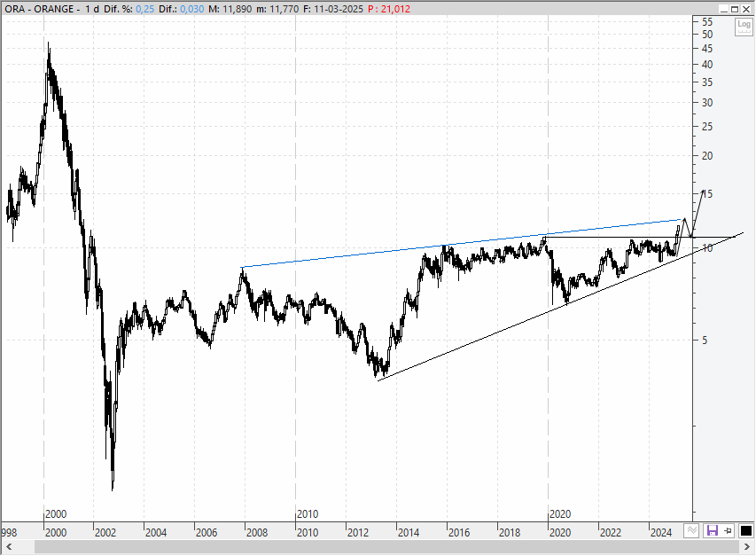Screen dimensions: 756x556
Task: Click the maximum value M: 11,890
Action: [230, 9]
